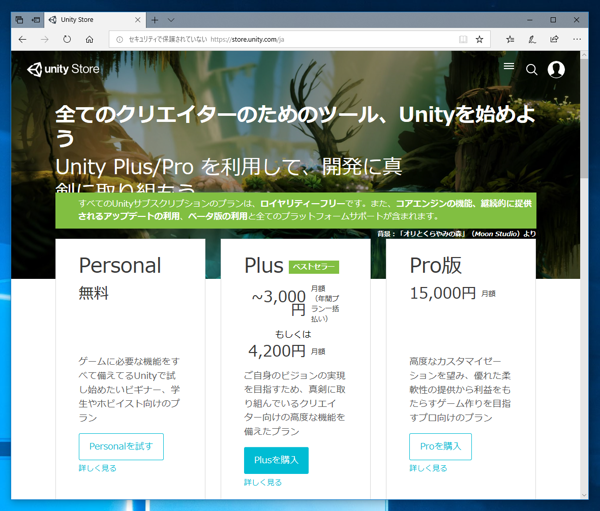Open 詳しく見る link under Pro
This screenshot has height=511, width=600.
click(428, 468)
